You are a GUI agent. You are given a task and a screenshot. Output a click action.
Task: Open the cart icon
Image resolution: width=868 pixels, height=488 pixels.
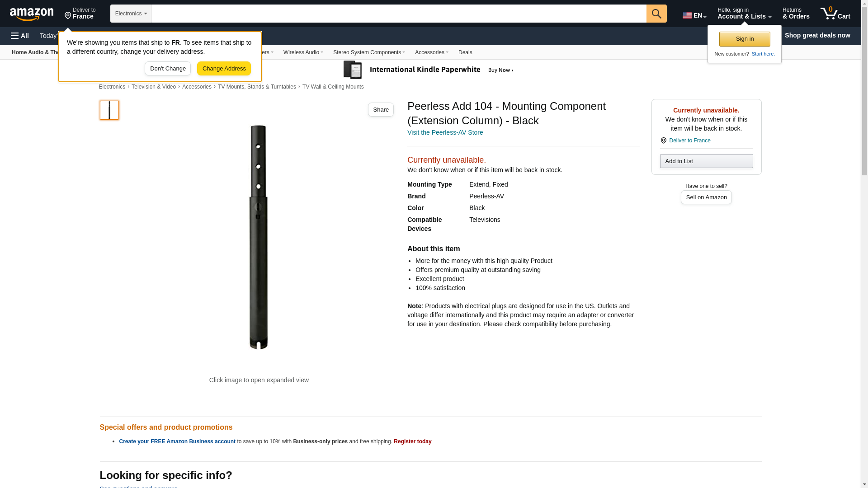coord(835,14)
